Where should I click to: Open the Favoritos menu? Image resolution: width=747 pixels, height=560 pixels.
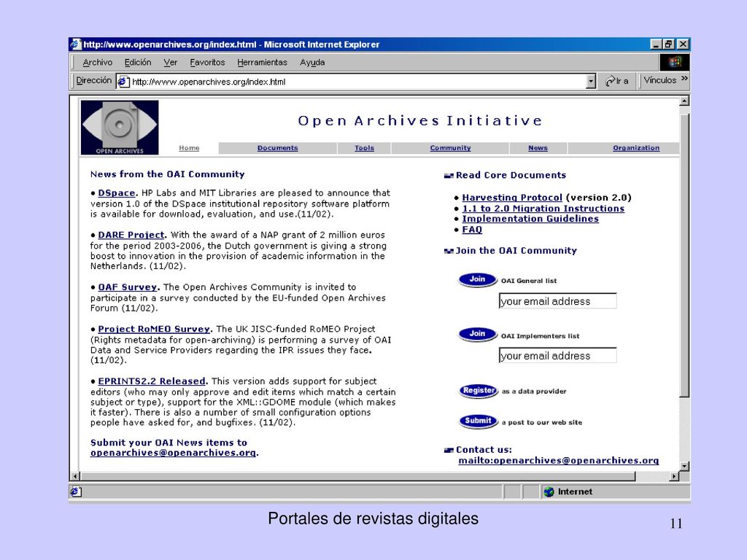pos(207,63)
